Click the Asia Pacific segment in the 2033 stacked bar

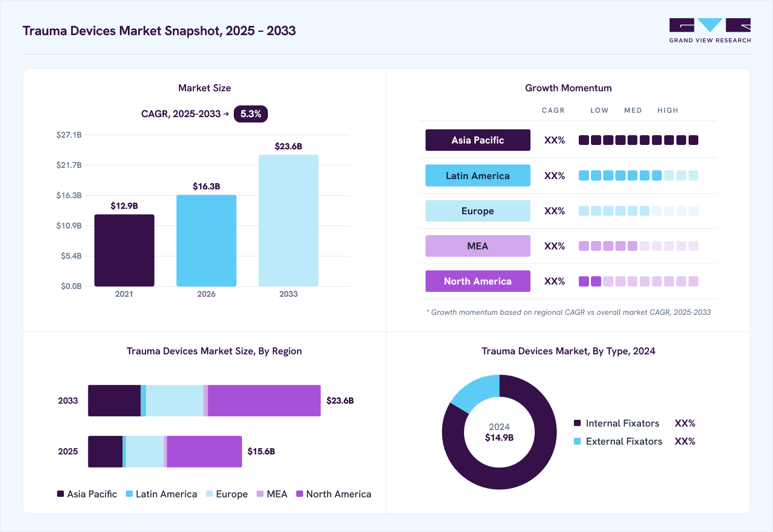tap(114, 401)
